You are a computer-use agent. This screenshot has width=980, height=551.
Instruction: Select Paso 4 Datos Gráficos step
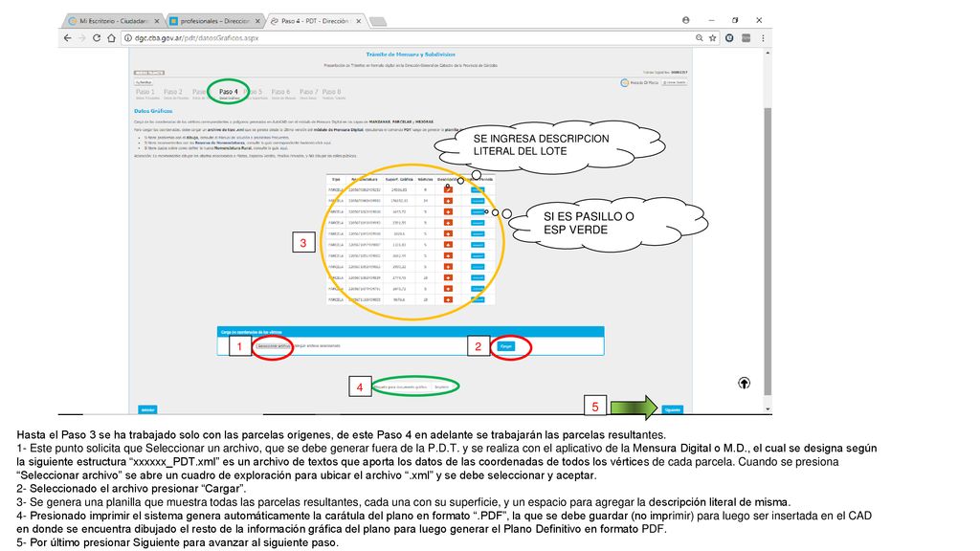[x=228, y=93]
